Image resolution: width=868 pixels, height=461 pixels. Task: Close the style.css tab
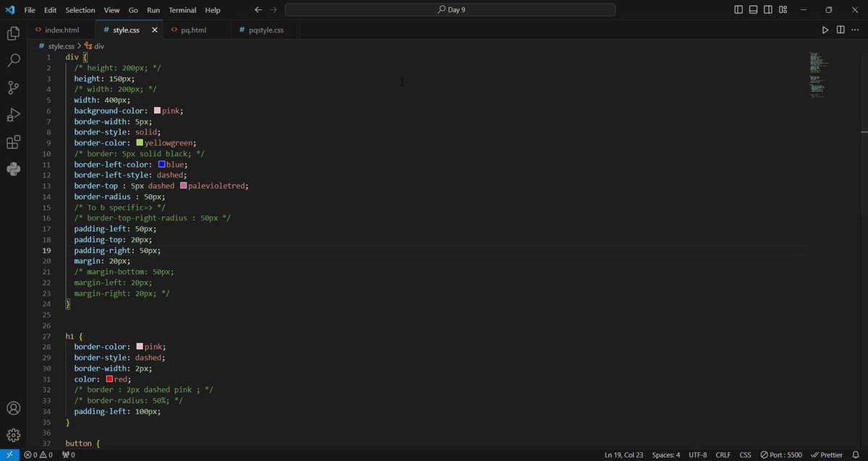[x=155, y=30]
